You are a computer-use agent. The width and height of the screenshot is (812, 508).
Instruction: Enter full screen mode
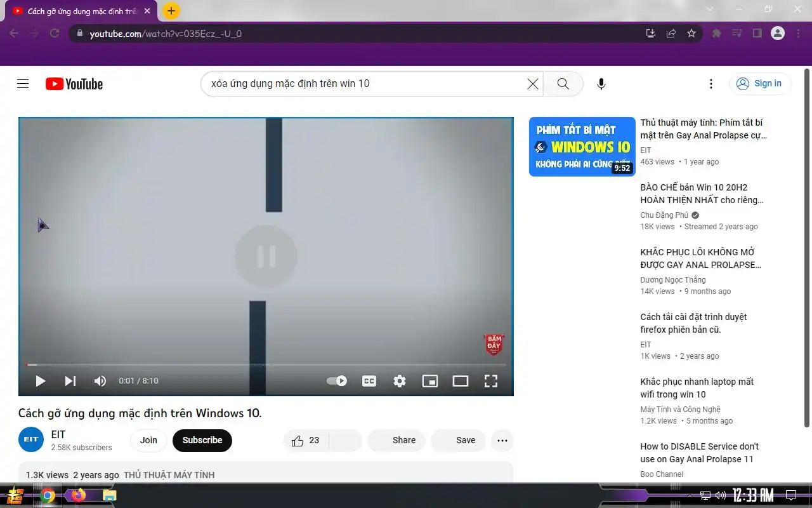(x=491, y=381)
